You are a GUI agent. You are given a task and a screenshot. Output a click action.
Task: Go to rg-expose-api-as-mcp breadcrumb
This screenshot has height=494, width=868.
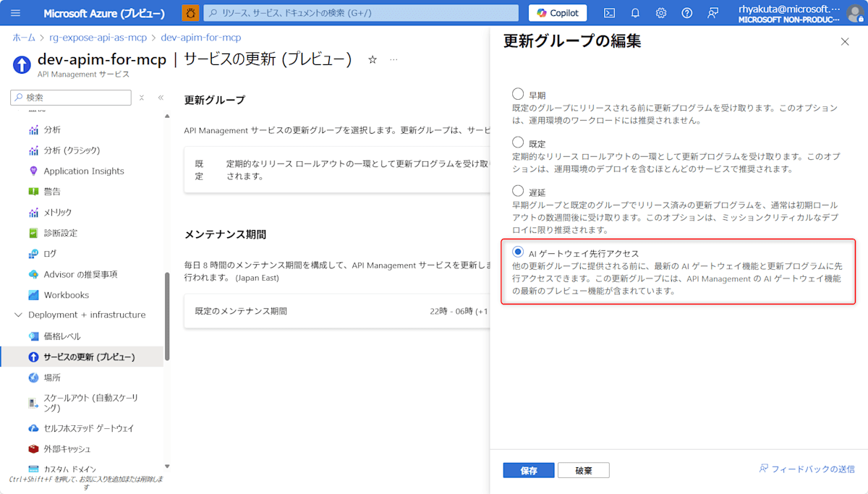point(98,38)
